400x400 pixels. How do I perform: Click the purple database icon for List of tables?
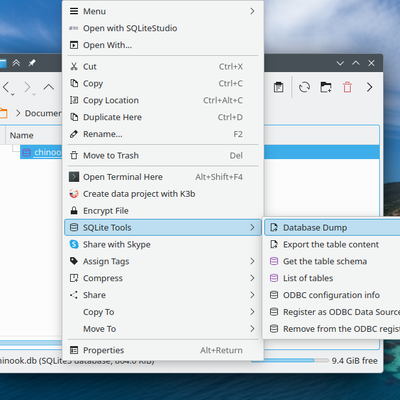point(274,278)
